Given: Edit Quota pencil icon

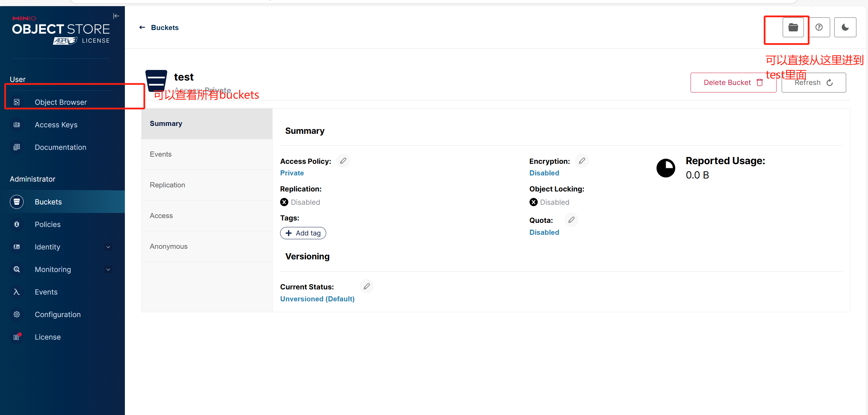Looking at the screenshot, I should point(571,220).
